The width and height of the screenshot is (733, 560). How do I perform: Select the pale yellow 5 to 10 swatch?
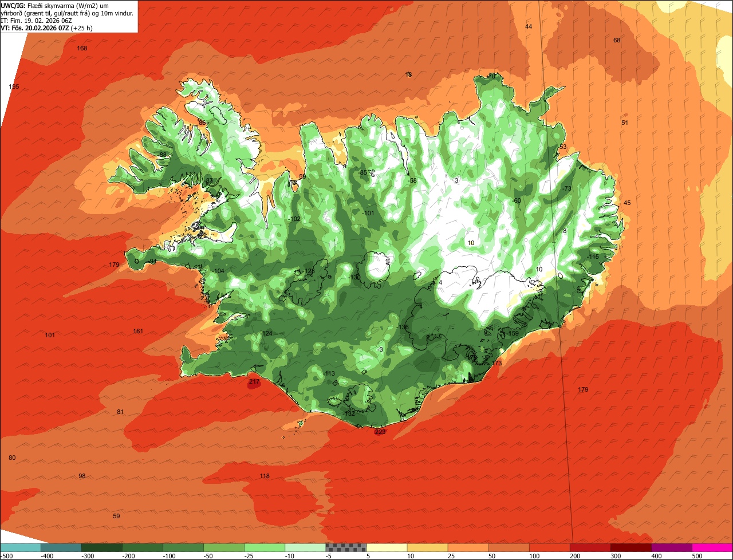pyautogui.click(x=387, y=547)
